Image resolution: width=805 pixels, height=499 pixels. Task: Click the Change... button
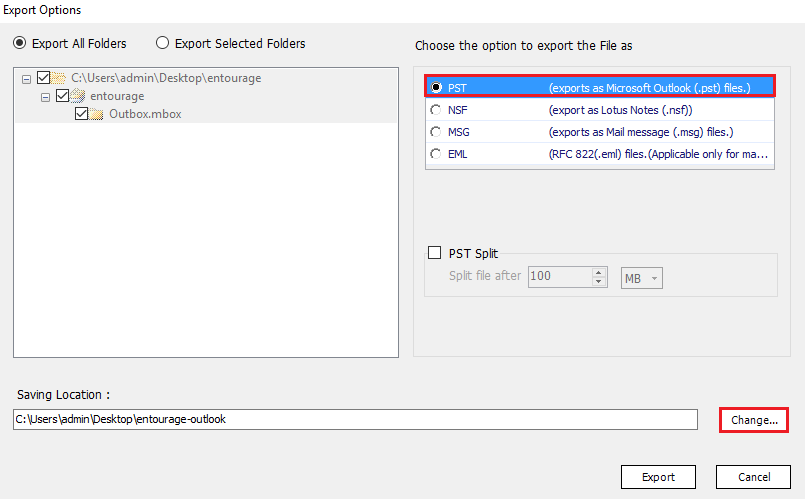[x=754, y=420]
